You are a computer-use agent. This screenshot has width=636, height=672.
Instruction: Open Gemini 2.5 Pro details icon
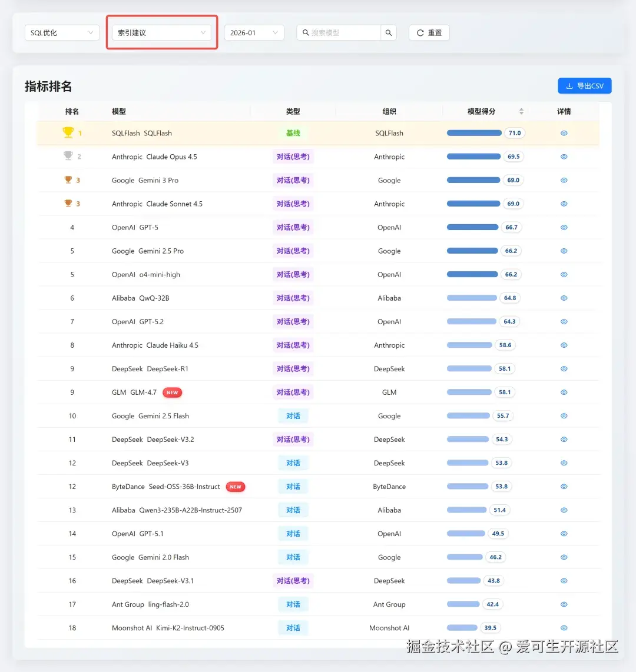tap(564, 251)
